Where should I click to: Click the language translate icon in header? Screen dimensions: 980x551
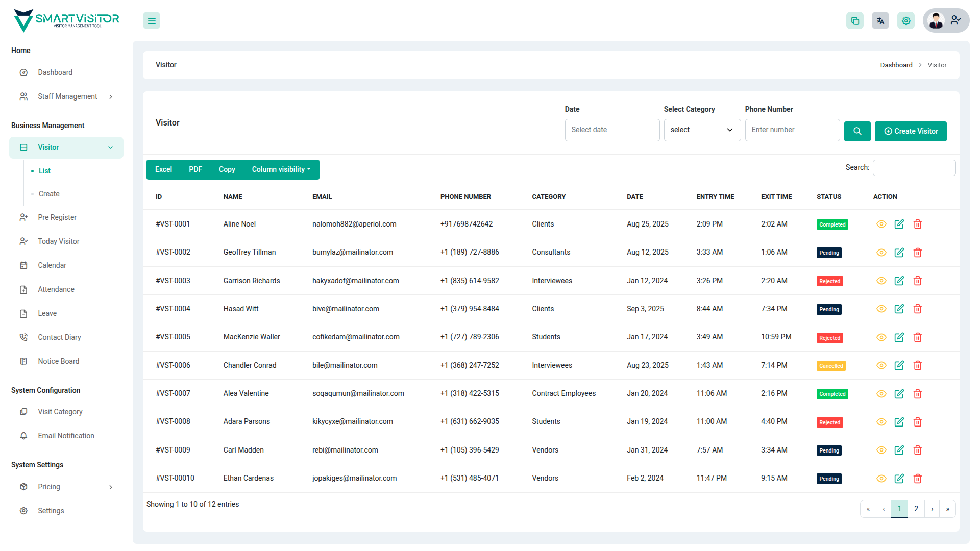(x=880, y=21)
